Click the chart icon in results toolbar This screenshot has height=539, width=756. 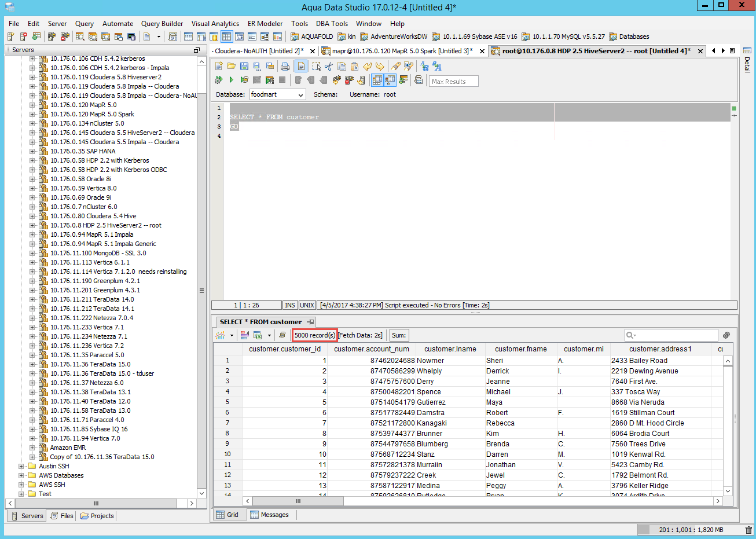coord(220,335)
